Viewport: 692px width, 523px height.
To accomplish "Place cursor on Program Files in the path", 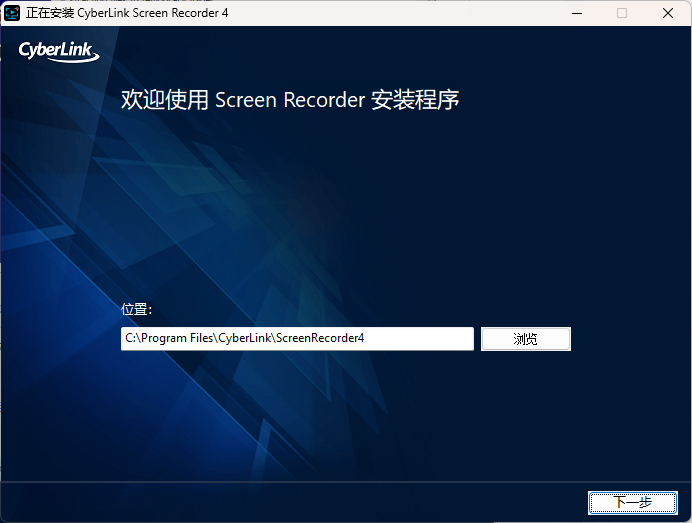I will coord(178,339).
